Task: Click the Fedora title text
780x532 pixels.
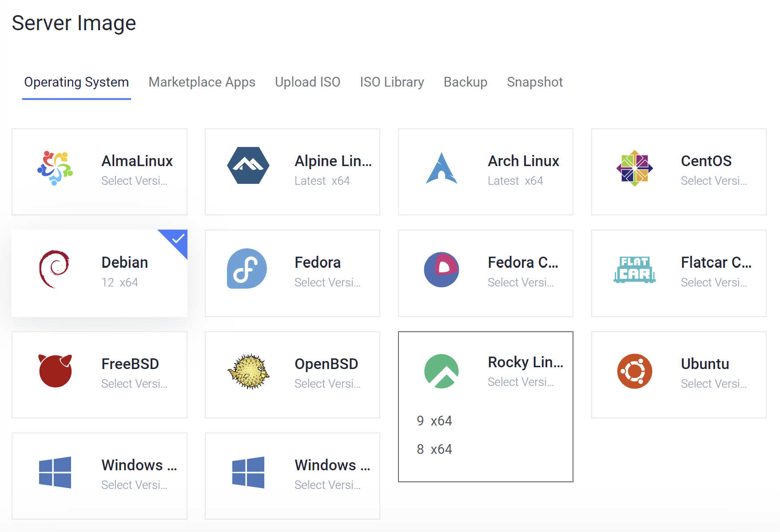Action: click(x=318, y=262)
